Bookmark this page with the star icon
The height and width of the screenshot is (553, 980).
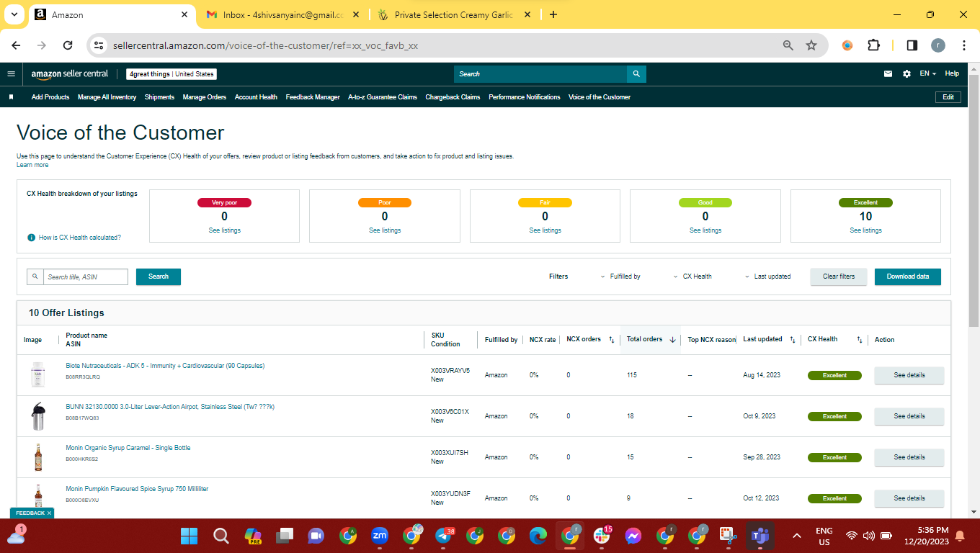(x=811, y=45)
